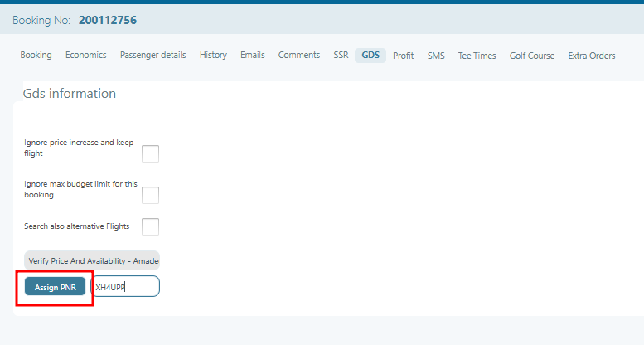Screen dimensions: 644x345
Task: Open the Profit tab
Action: point(403,56)
